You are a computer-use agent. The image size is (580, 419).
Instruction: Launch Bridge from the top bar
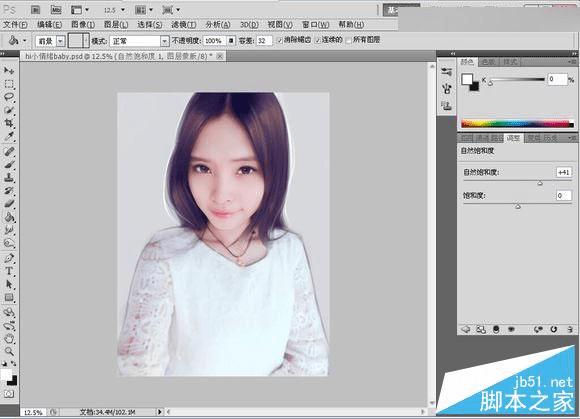(36, 10)
